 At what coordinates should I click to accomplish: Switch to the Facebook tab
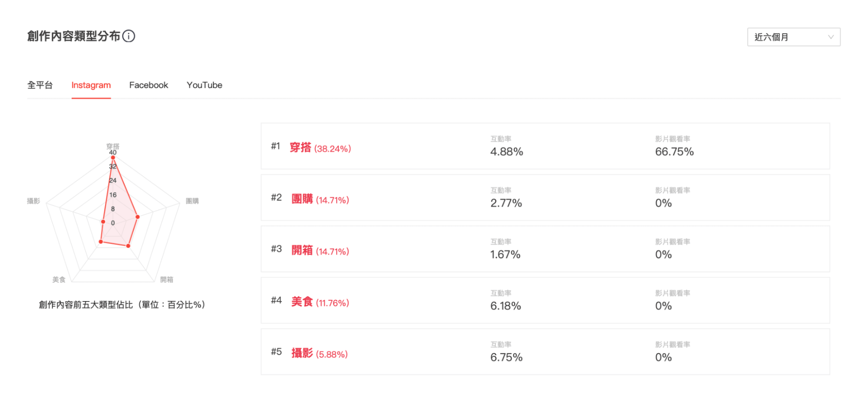(x=149, y=85)
